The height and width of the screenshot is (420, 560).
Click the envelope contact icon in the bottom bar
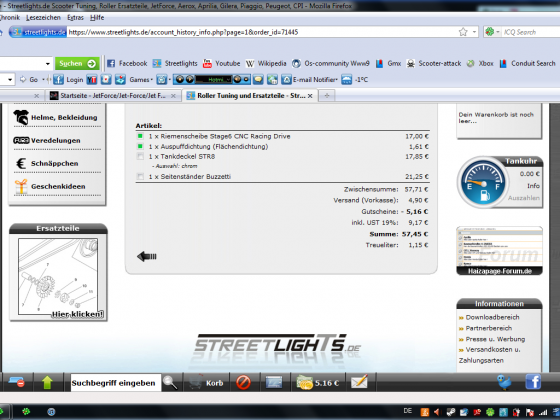tap(359, 382)
